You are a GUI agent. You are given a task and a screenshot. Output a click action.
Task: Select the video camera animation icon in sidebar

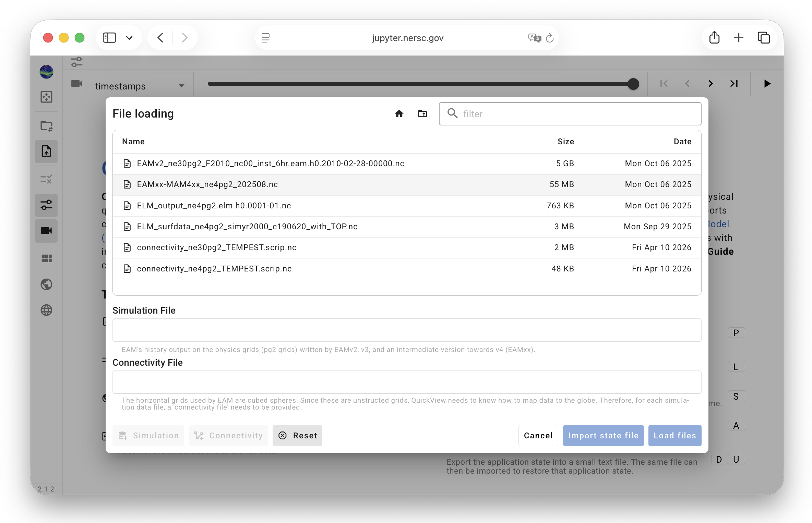(46, 231)
